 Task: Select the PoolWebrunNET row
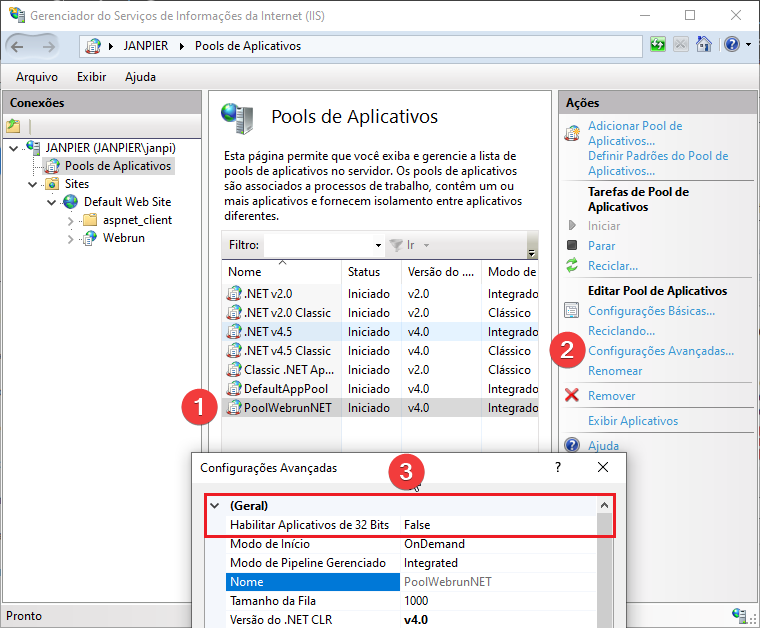pyautogui.click(x=380, y=408)
